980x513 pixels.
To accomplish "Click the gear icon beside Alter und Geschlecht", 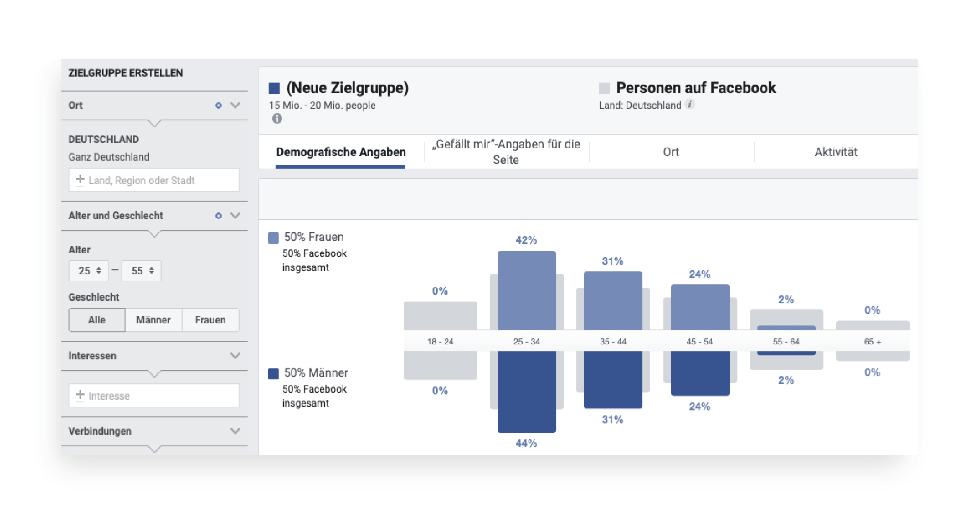I will tap(219, 216).
